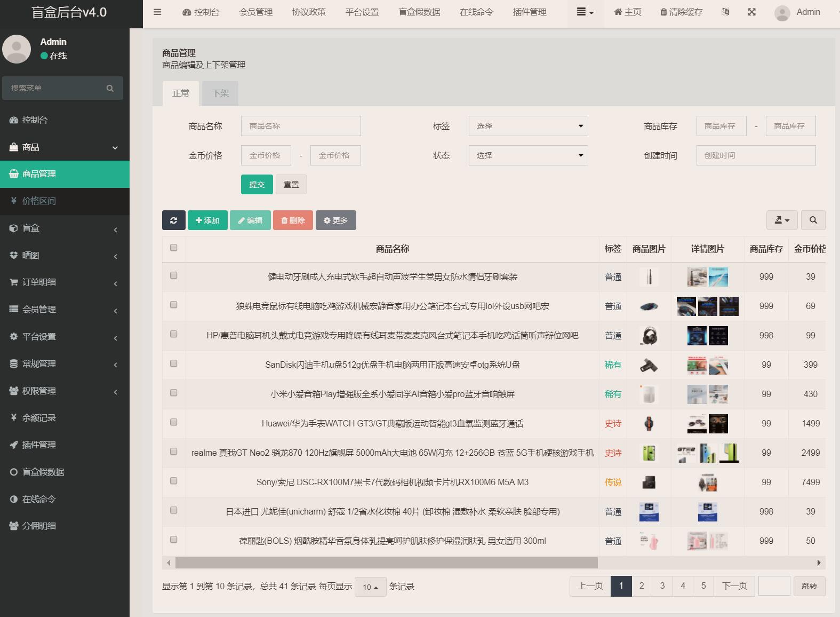
Task: Click the 添加 button with plus icon
Action: [x=207, y=220]
